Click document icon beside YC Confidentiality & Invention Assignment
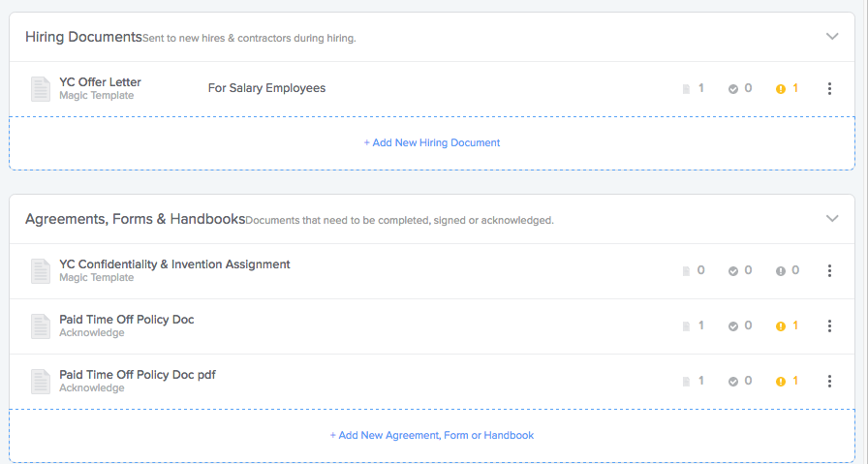The image size is (868, 464). coord(41,271)
